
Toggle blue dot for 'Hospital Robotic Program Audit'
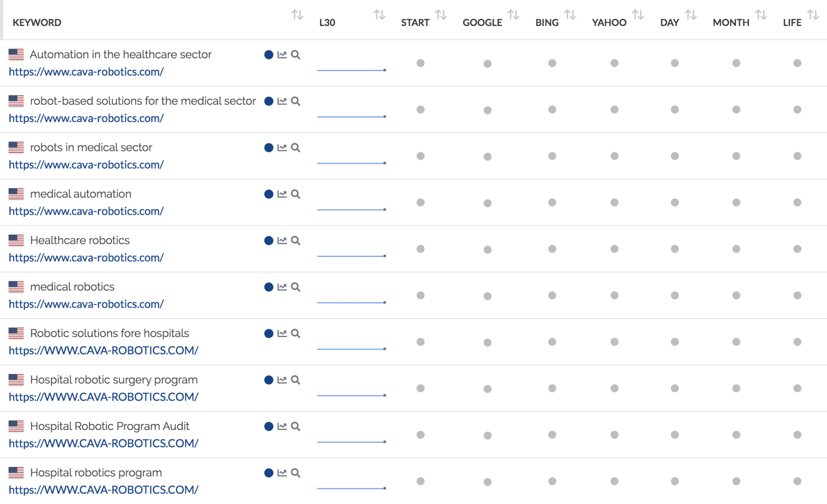click(x=269, y=427)
